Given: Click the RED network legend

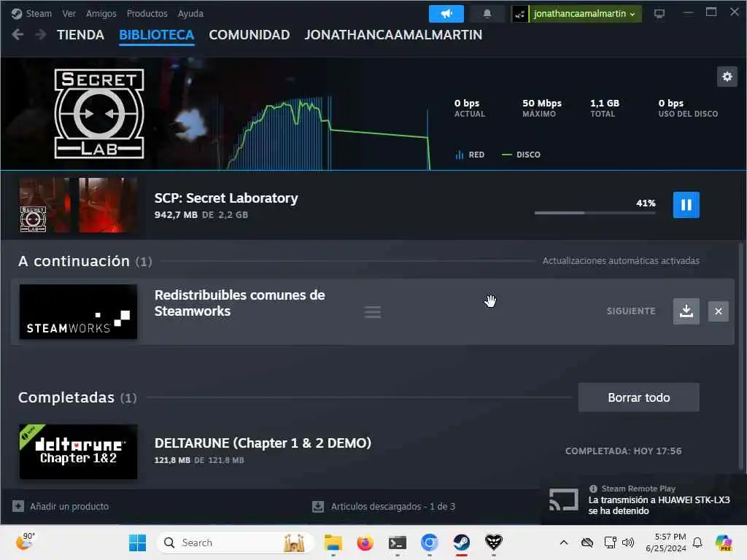Looking at the screenshot, I should coord(470,155).
